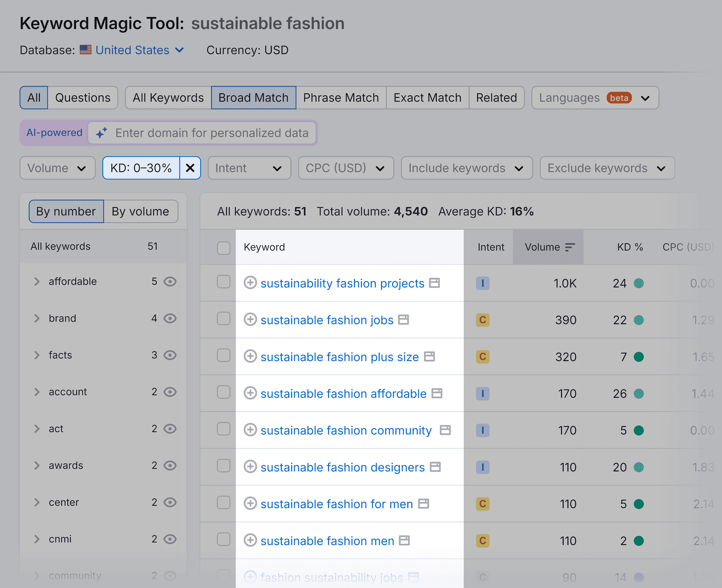Click Commercial intent badge for sustainable fashion jobs
Image resolution: width=722 pixels, height=588 pixels.
click(483, 320)
